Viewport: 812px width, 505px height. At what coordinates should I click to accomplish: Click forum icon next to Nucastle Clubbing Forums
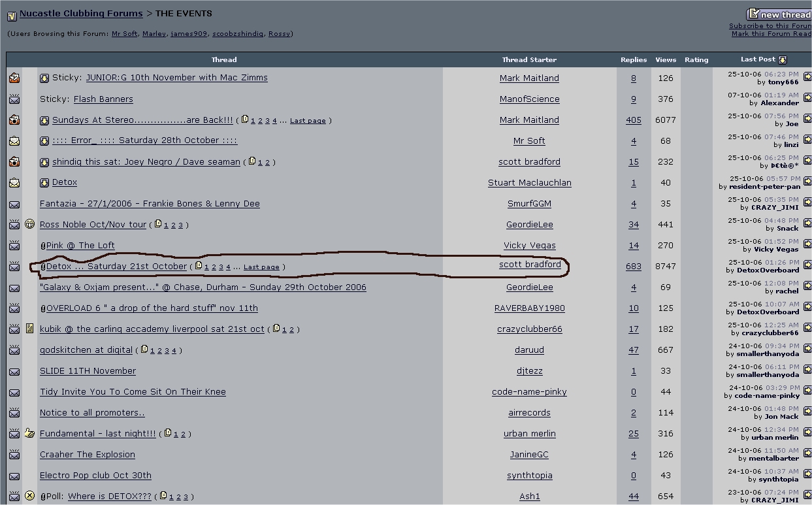click(x=12, y=15)
